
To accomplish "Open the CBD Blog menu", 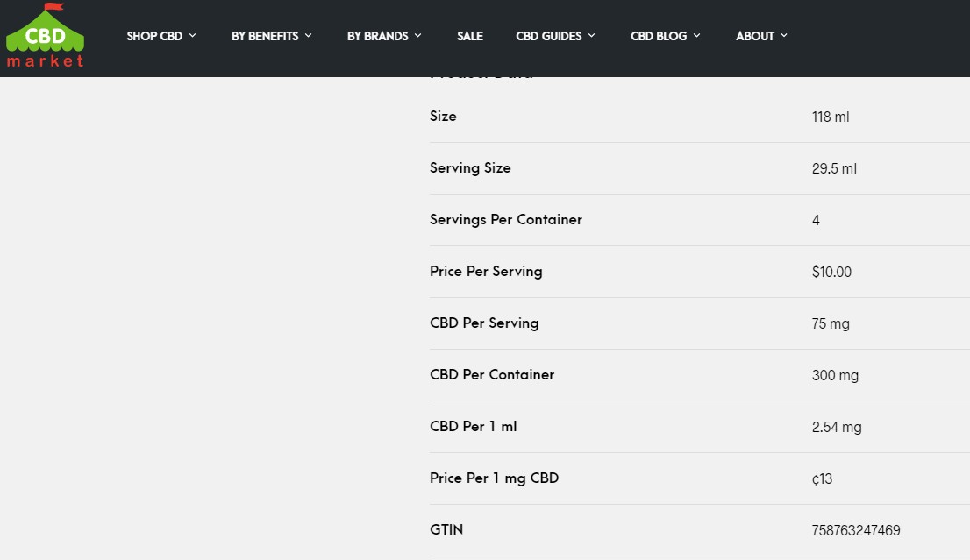I will pos(659,36).
